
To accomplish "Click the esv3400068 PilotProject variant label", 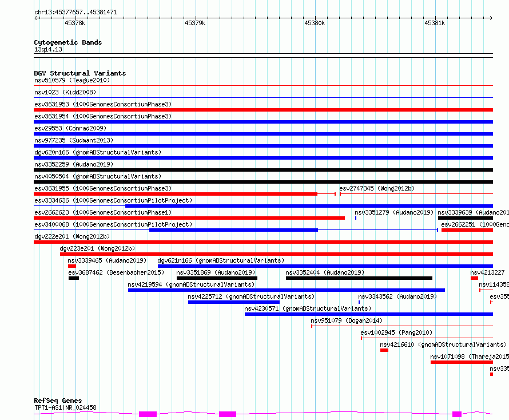I will (113, 224).
